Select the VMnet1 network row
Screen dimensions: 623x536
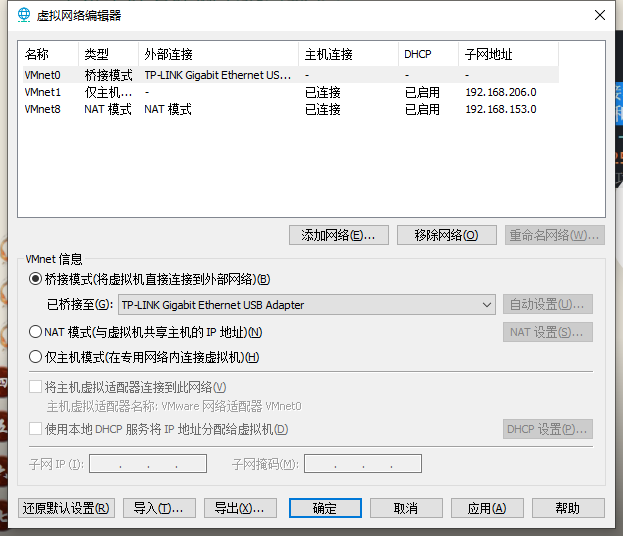click(291, 92)
